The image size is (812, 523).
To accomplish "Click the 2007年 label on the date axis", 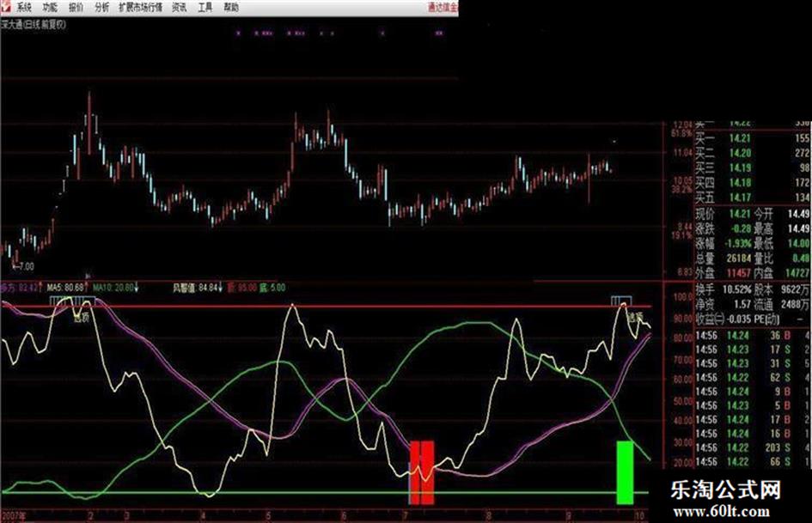I will [x=14, y=516].
